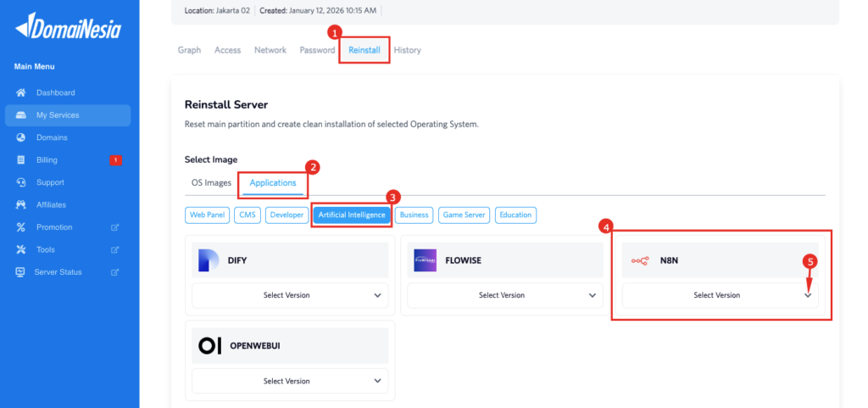The height and width of the screenshot is (408, 868).
Task: Filter by Web Panel category
Action: point(207,215)
